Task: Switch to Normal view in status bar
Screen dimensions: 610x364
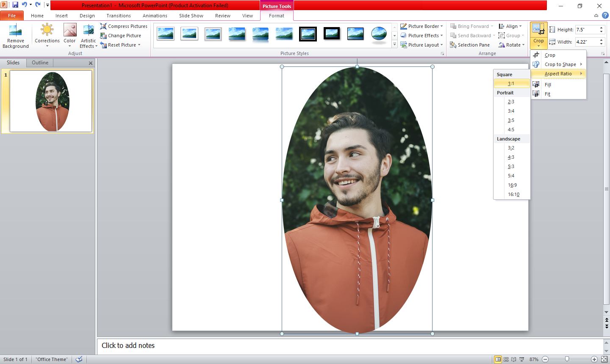Action: (x=498, y=359)
